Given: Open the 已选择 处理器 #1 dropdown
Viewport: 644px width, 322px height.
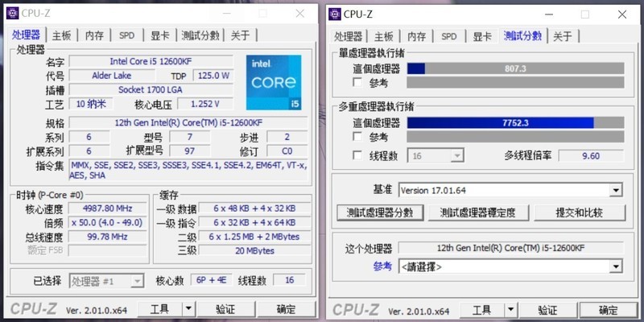Looking at the screenshot, I should (x=107, y=281).
